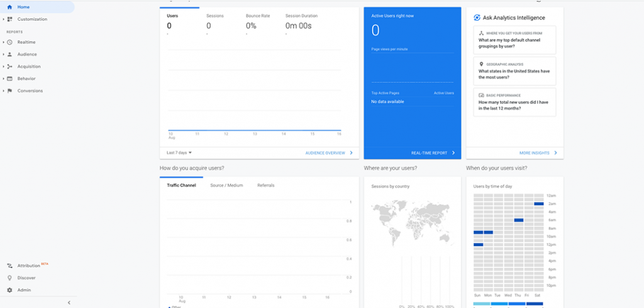Open Acquisition reports in the sidebar

(x=29, y=67)
